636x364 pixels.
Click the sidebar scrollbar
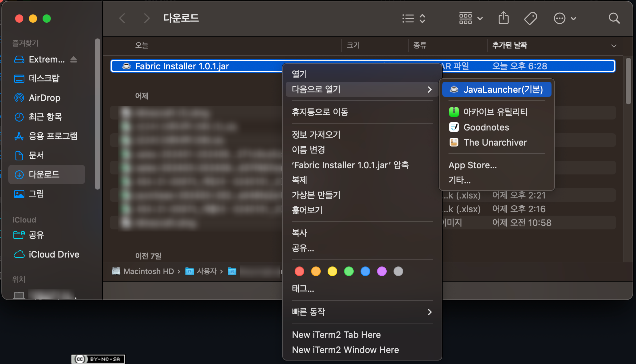pyautogui.click(x=98, y=114)
